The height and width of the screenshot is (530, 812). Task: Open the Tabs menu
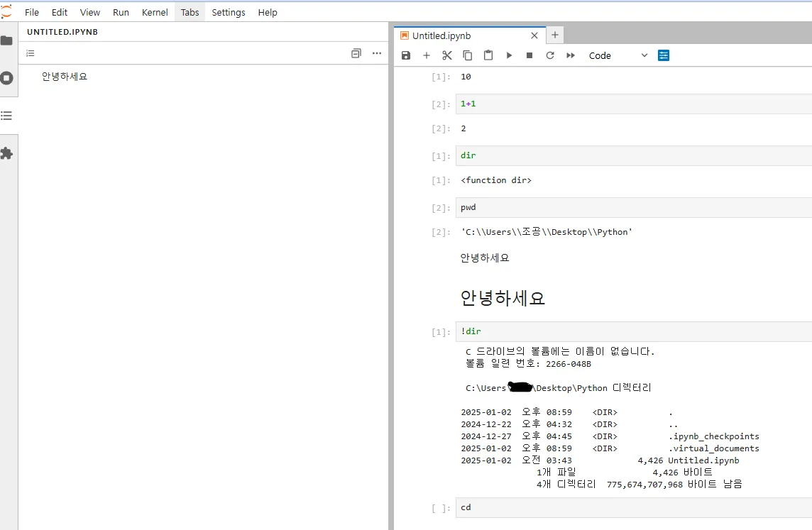point(190,13)
